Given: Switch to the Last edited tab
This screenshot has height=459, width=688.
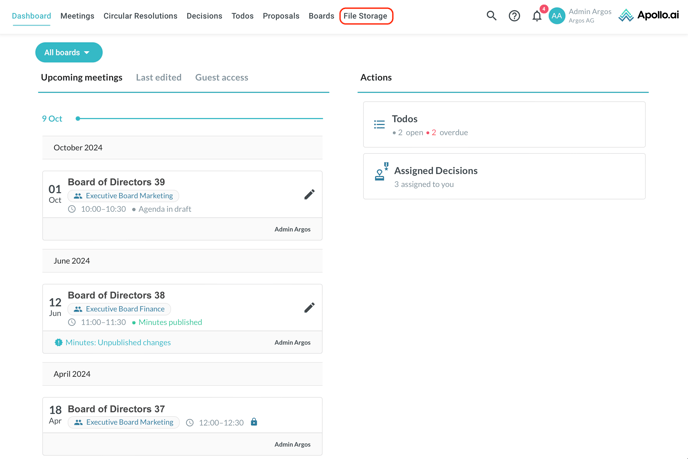Looking at the screenshot, I should tap(158, 77).
